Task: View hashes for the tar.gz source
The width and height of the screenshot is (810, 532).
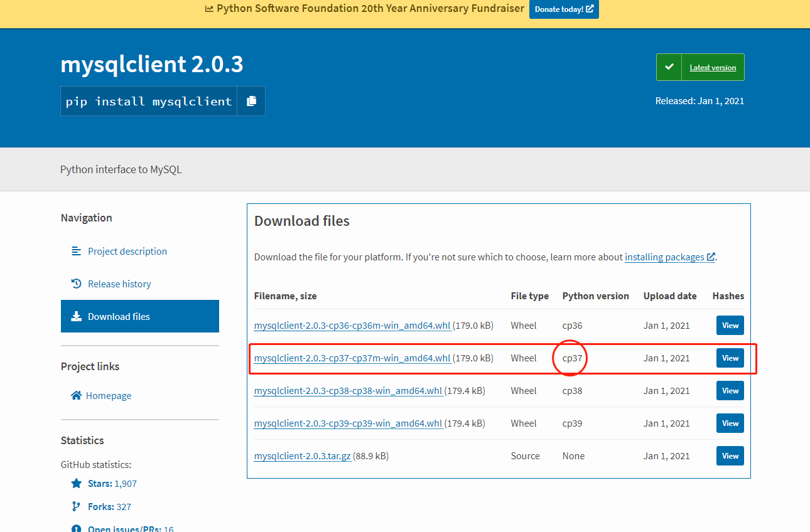Action: (730, 455)
